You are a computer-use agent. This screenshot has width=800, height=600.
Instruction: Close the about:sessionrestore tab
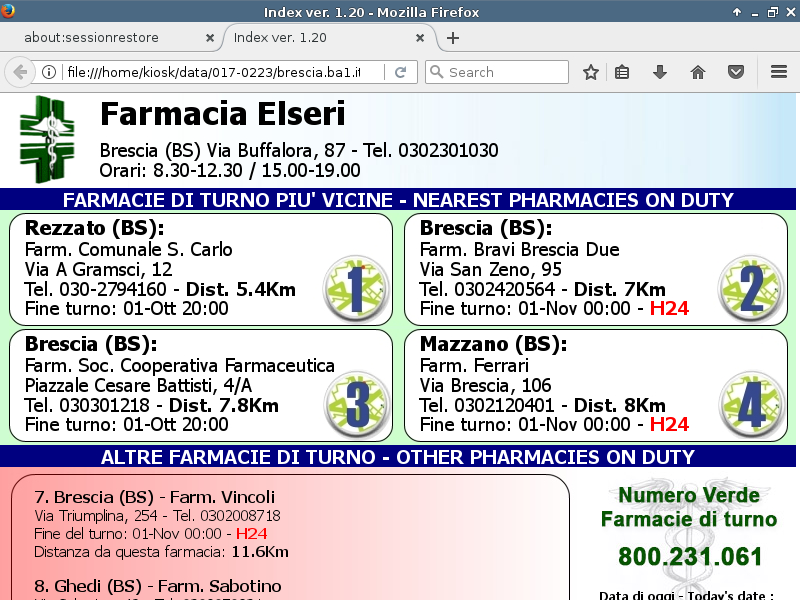[210, 38]
